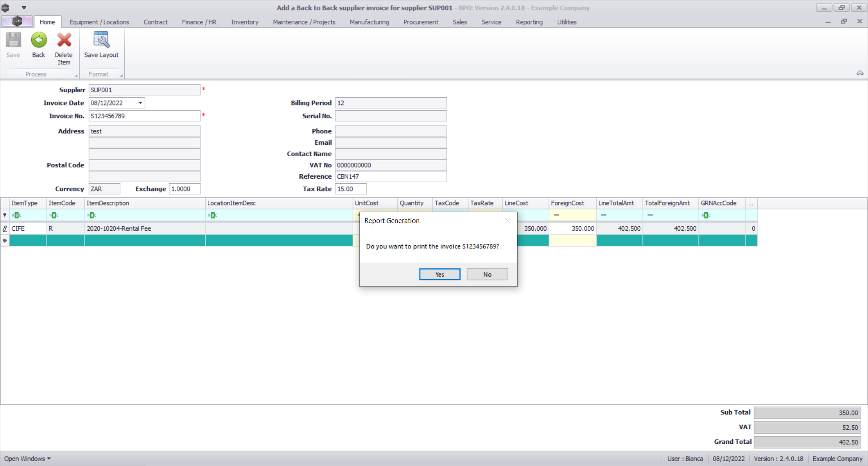Image resolution: width=868 pixels, height=466 pixels.
Task: Click the ForeignCost filter equals icon
Action: click(x=557, y=215)
